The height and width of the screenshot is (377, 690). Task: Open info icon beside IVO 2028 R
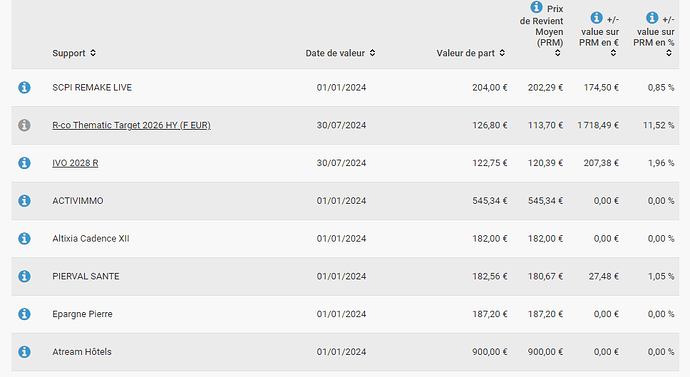point(24,163)
